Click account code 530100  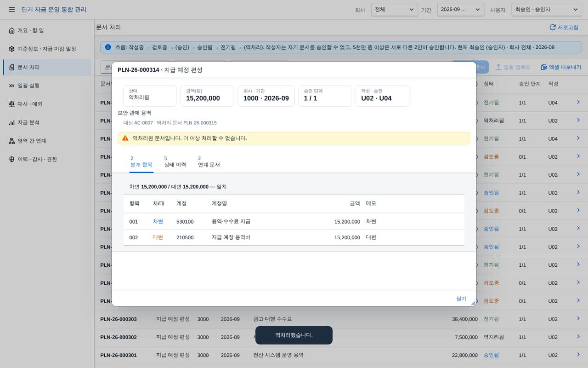[x=185, y=222]
